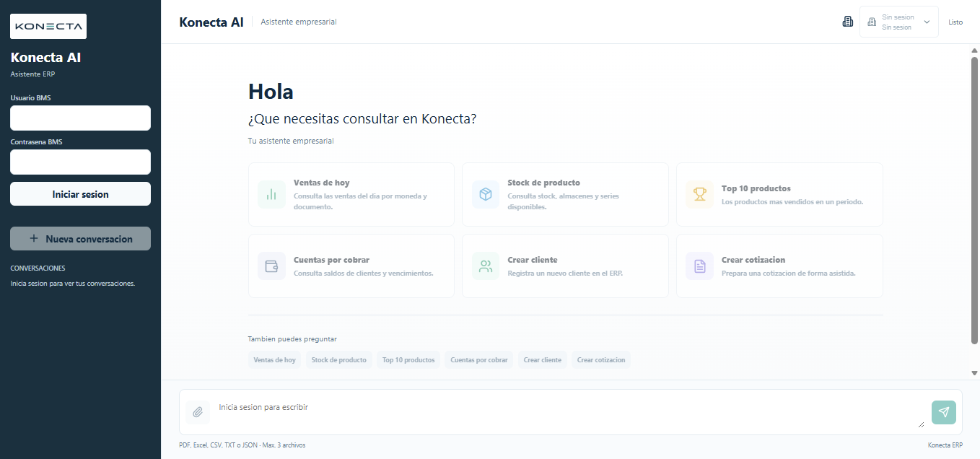Select the Crear cliente suggestion chip
The image size is (980, 459).
543,359
